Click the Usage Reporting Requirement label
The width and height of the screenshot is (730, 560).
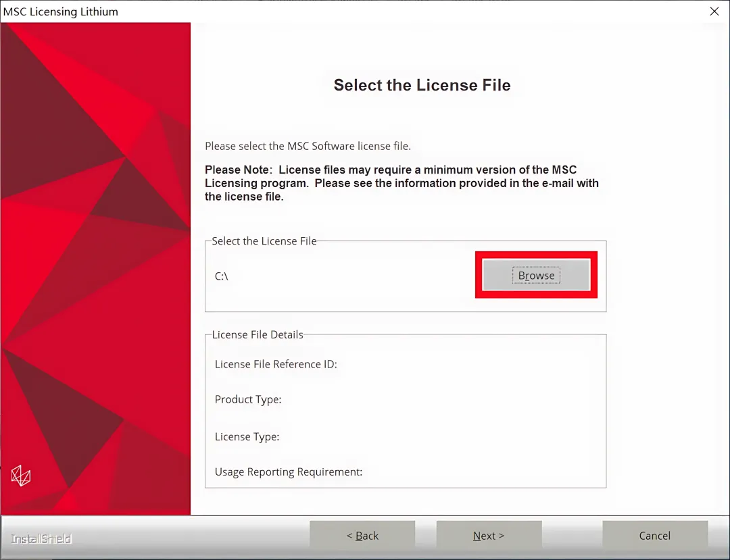[x=288, y=472]
